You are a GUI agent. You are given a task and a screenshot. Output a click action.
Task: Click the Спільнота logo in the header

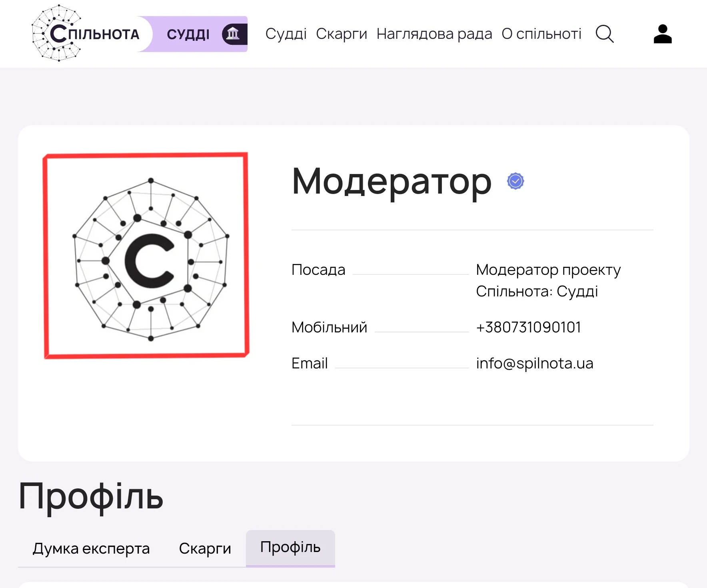(x=86, y=33)
